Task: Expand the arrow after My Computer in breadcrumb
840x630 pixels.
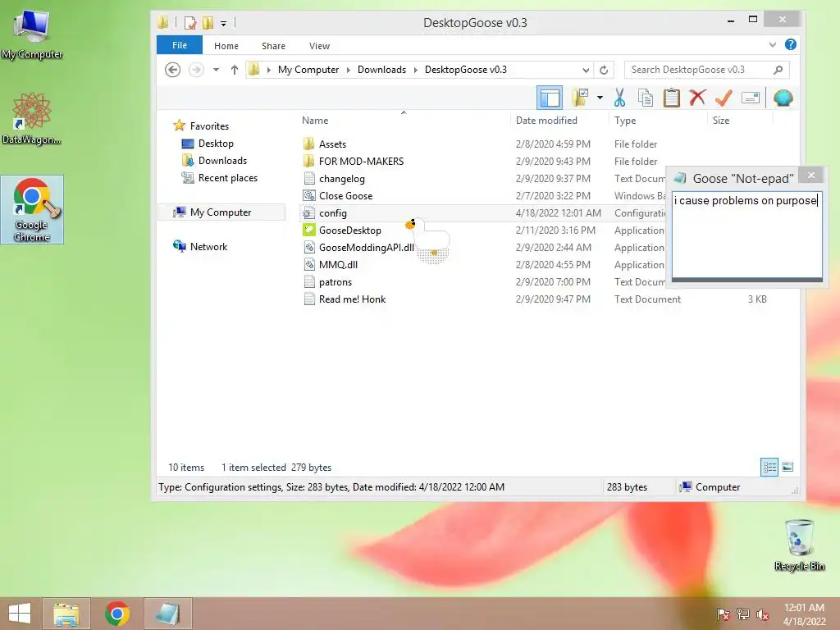Action: tap(348, 71)
